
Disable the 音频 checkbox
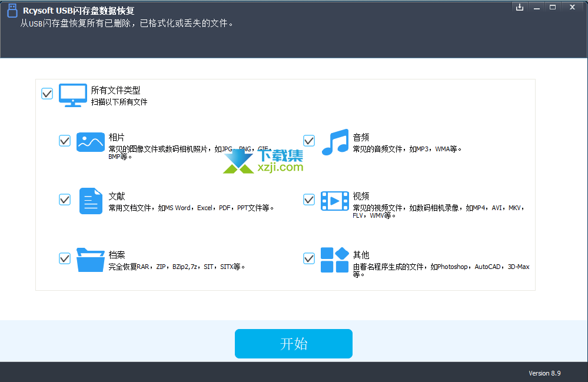pyautogui.click(x=309, y=141)
